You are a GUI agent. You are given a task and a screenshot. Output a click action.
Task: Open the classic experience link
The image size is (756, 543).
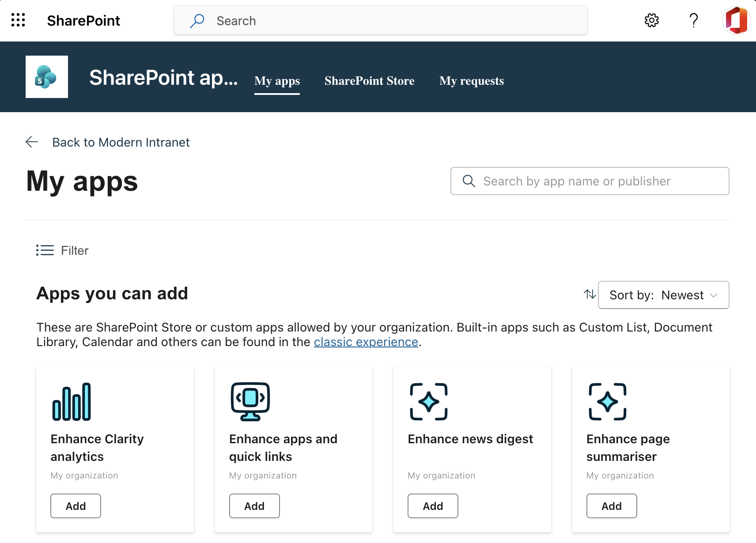click(366, 342)
